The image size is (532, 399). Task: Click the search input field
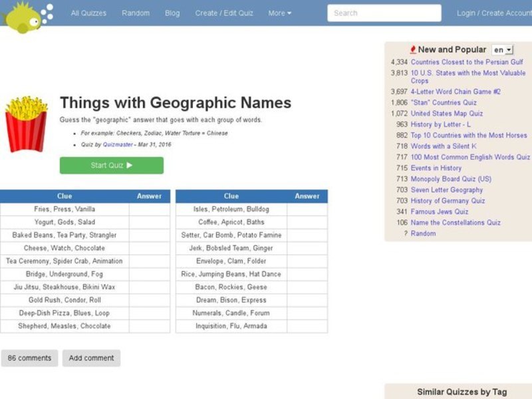pyautogui.click(x=386, y=13)
